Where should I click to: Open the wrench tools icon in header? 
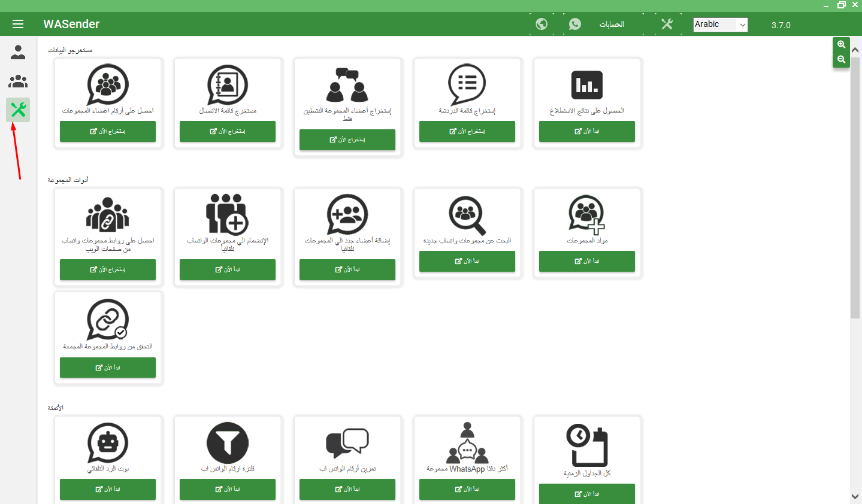point(667,24)
